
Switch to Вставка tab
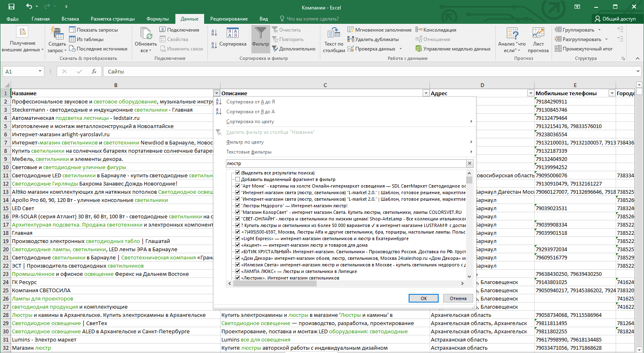[x=70, y=19]
